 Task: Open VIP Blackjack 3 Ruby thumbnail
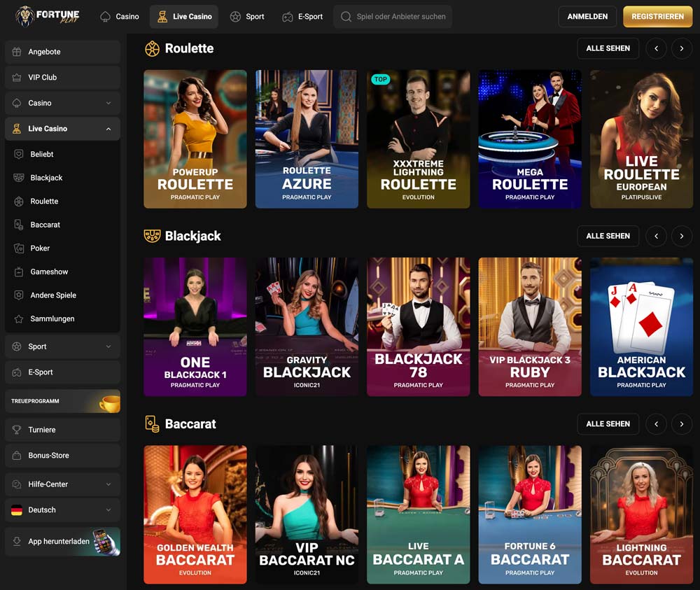530,327
